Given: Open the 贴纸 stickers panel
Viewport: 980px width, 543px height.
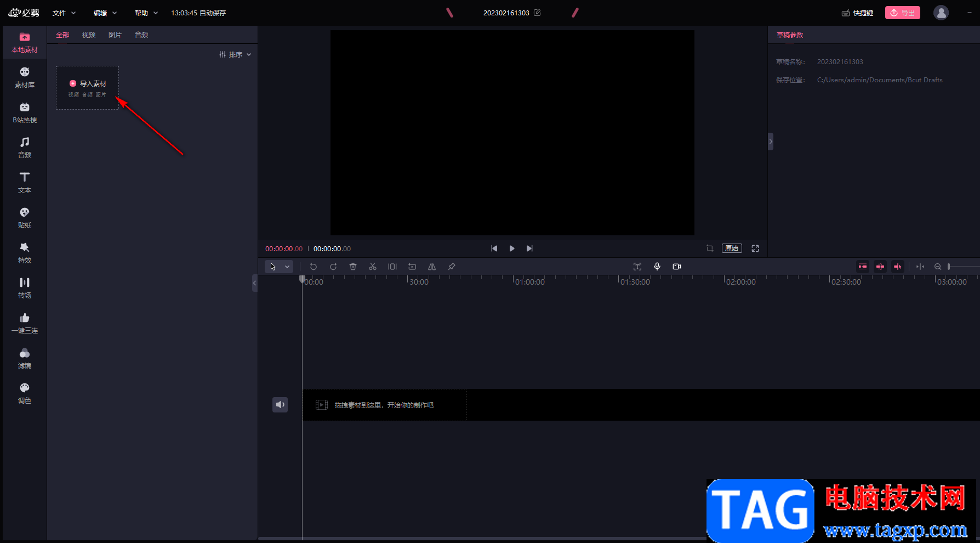Looking at the screenshot, I should point(25,218).
